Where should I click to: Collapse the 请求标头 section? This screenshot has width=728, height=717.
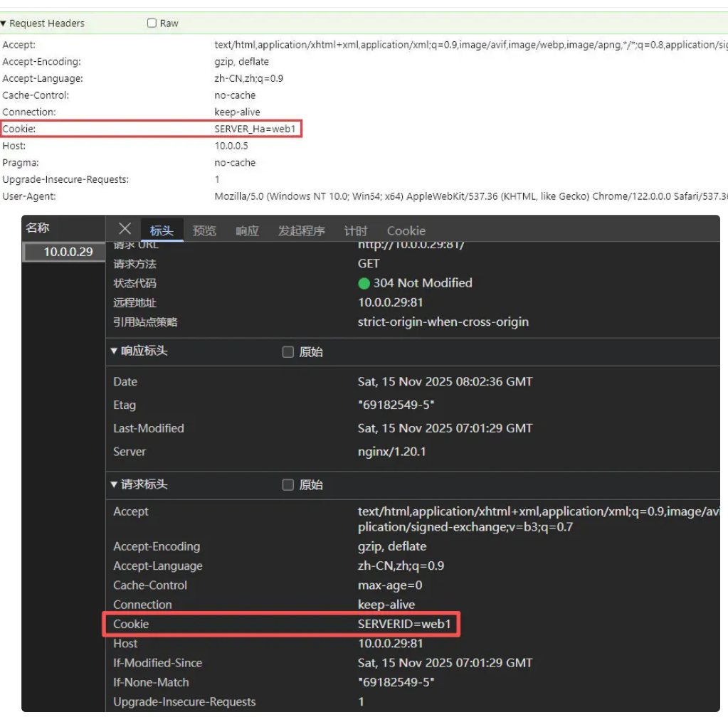click(x=114, y=484)
